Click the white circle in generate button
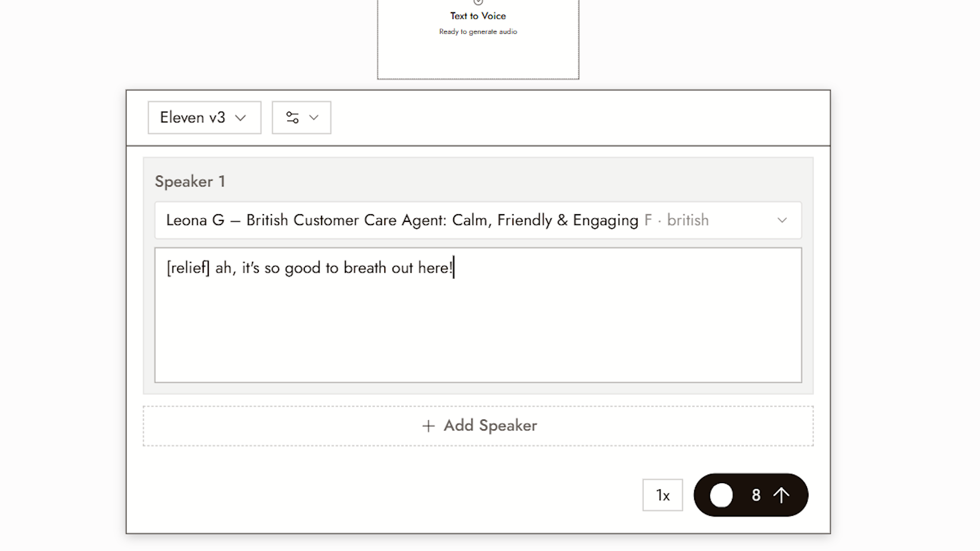 [721, 495]
